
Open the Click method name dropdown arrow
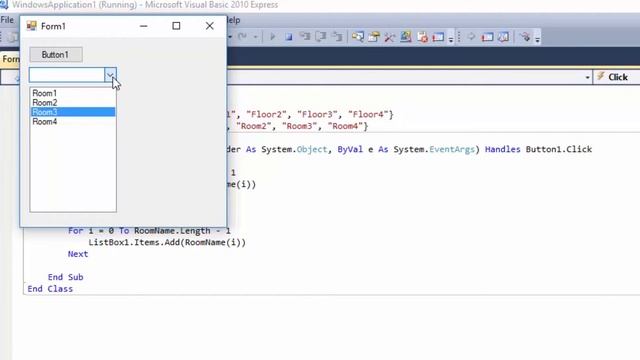[x=587, y=77]
